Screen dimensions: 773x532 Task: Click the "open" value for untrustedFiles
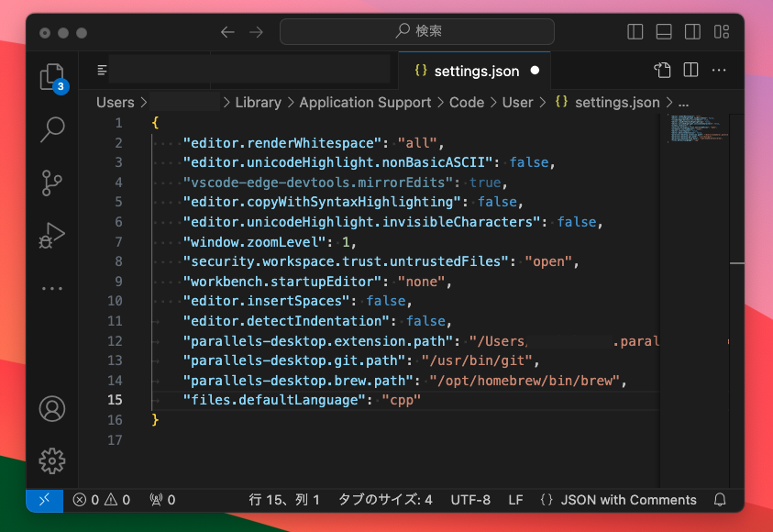point(548,261)
